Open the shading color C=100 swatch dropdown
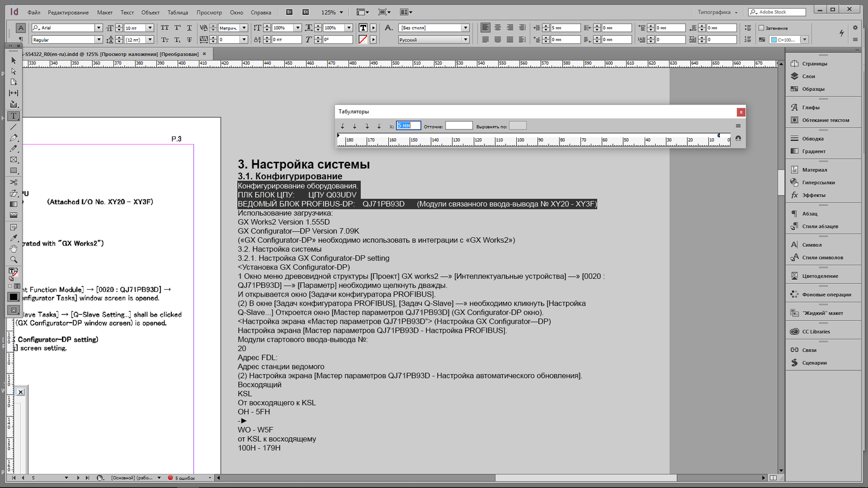This screenshot has height=488, width=868. point(804,40)
